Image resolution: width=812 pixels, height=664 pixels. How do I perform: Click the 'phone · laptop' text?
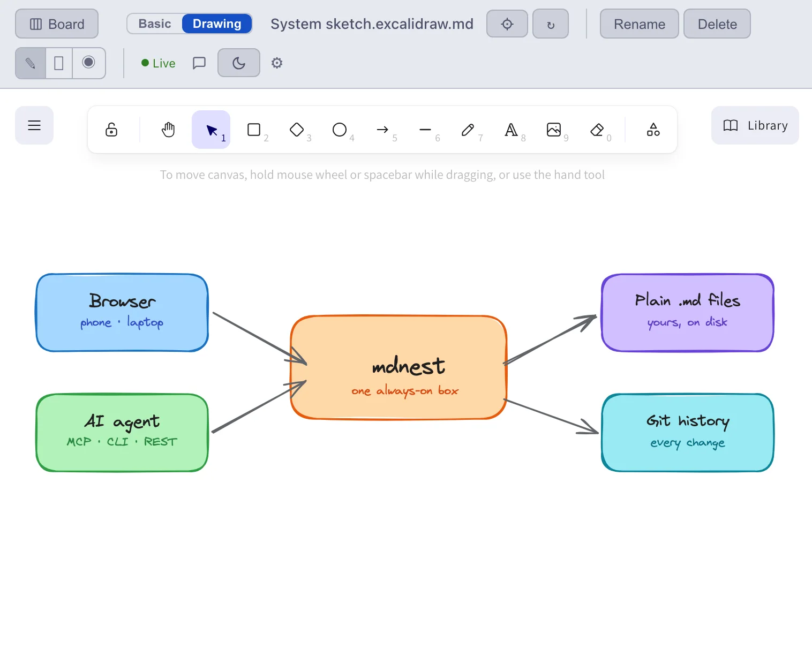pyautogui.click(x=122, y=322)
